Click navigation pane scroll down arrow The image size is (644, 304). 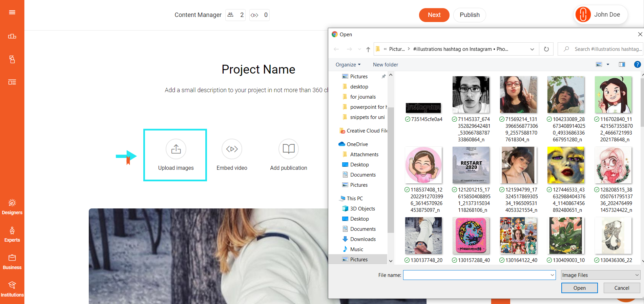(x=391, y=261)
